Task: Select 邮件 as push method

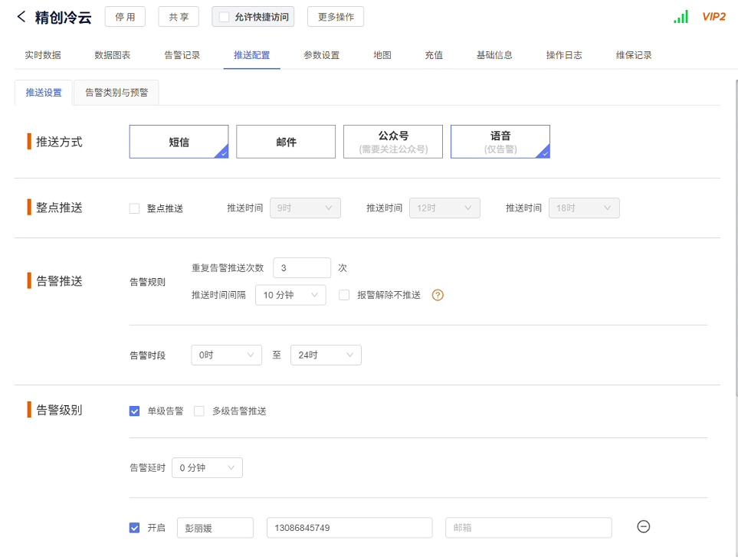Action: pos(286,142)
